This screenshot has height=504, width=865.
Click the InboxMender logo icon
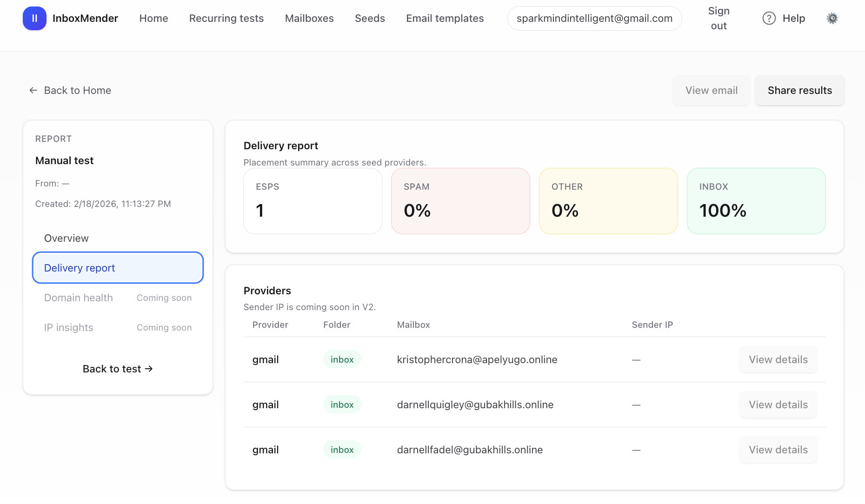[34, 18]
